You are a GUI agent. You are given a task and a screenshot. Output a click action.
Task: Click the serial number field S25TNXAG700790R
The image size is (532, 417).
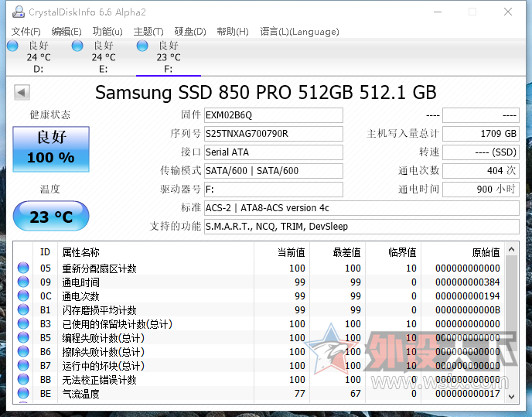click(274, 134)
